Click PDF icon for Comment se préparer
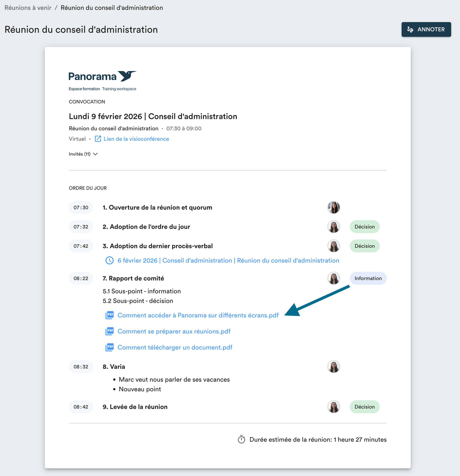 (x=109, y=331)
